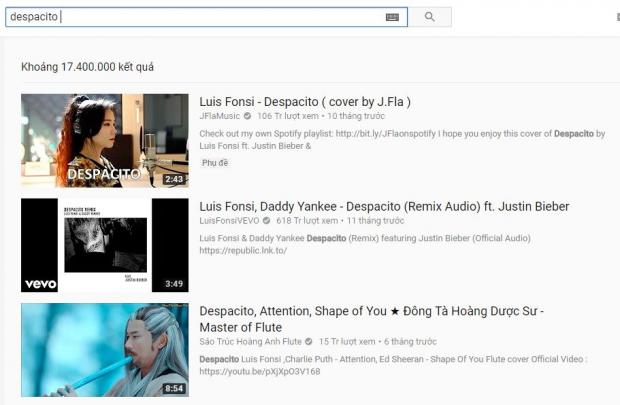Open the flute player video thumbnail

pyautogui.click(x=104, y=350)
